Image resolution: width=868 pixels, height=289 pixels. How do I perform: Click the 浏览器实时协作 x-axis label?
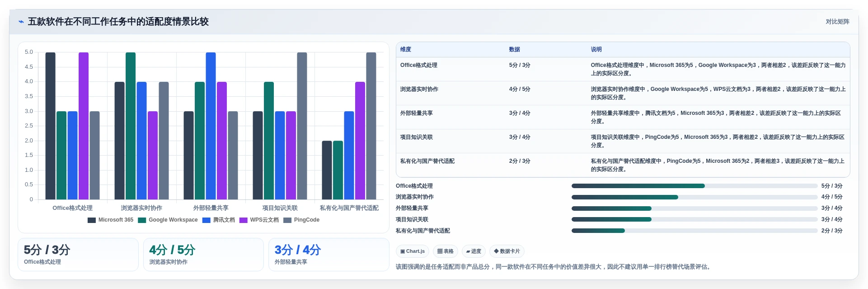click(141, 208)
